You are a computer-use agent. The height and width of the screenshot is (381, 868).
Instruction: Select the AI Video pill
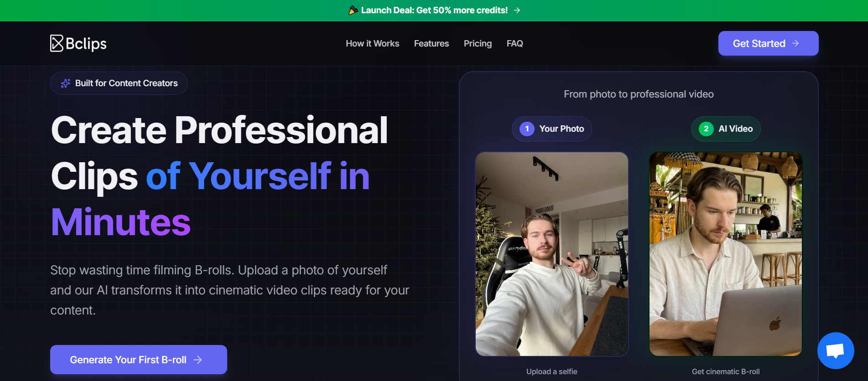click(x=726, y=129)
